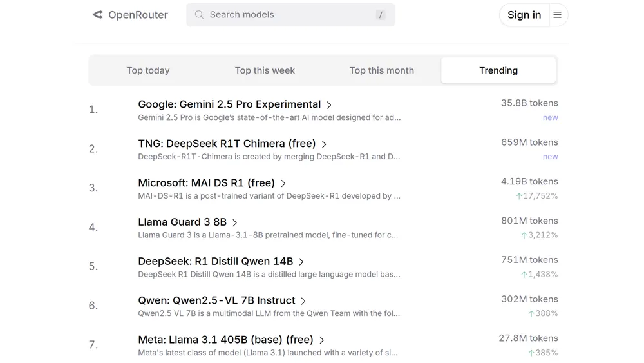Open the Top this month tab

point(382,70)
